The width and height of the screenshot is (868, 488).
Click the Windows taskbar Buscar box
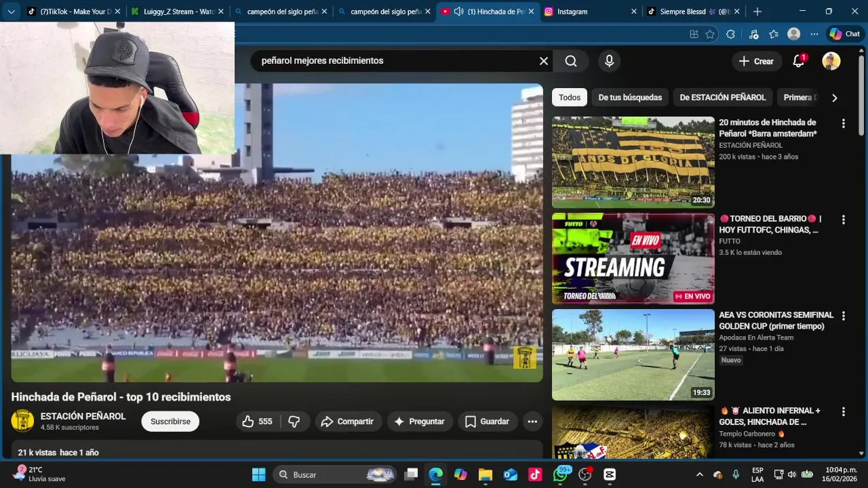335,474
